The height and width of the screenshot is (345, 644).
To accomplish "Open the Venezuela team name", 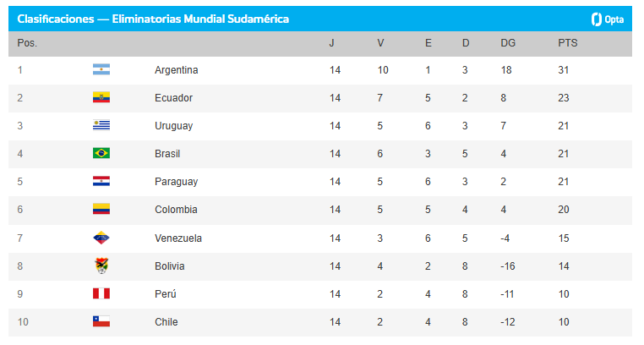I will [x=178, y=238].
